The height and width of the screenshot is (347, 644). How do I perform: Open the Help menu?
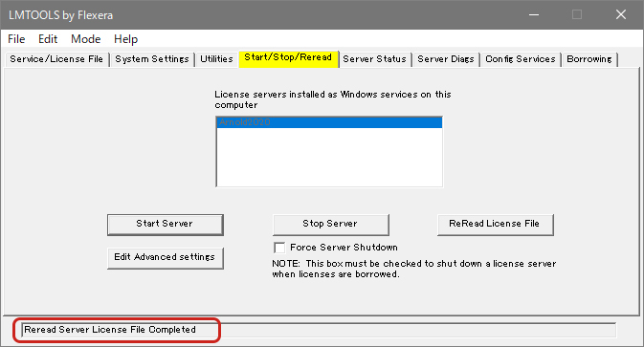point(125,39)
